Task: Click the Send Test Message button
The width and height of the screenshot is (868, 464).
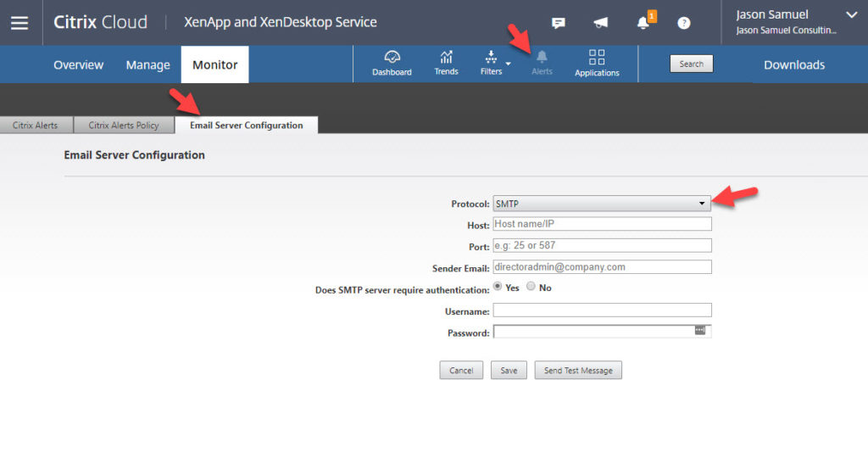Action: tap(578, 371)
